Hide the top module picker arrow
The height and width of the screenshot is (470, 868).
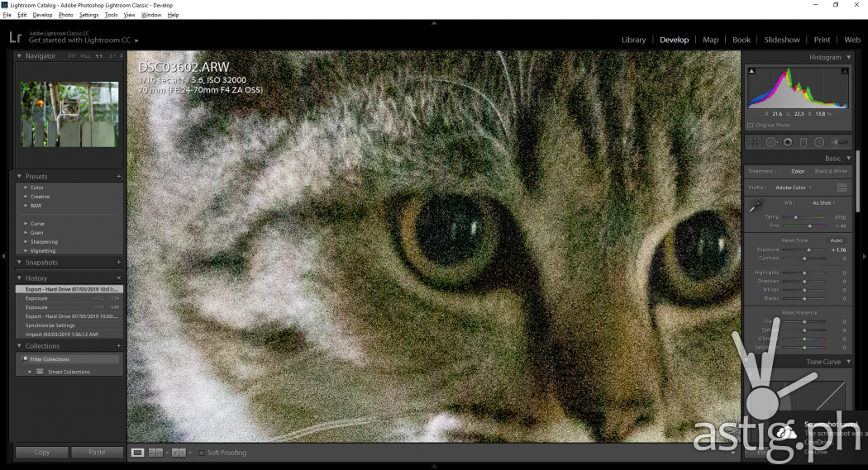[434, 23]
